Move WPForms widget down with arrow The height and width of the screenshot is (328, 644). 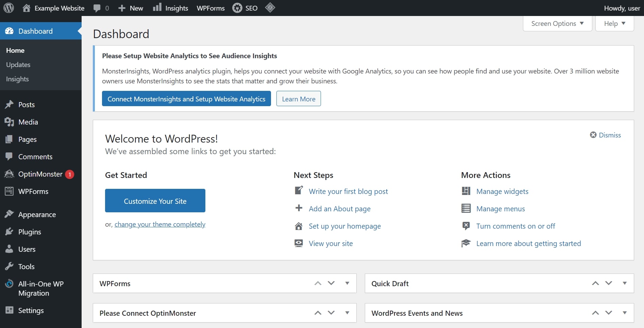pos(331,283)
